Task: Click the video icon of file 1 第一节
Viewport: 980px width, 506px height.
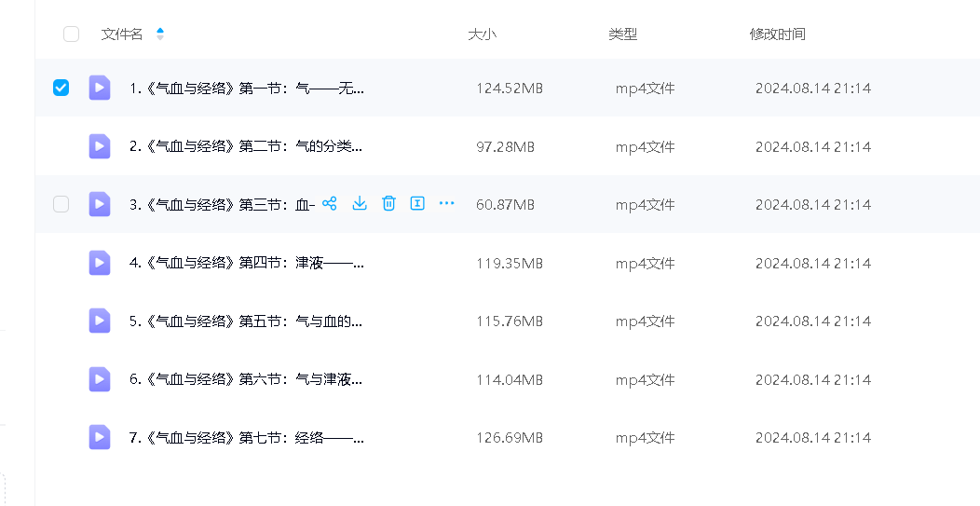Action: [100, 88]
